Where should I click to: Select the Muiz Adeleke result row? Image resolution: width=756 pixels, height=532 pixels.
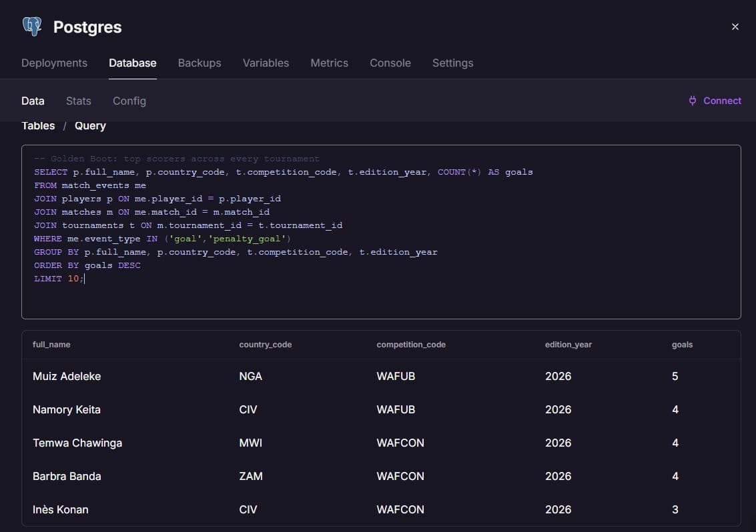381,377
